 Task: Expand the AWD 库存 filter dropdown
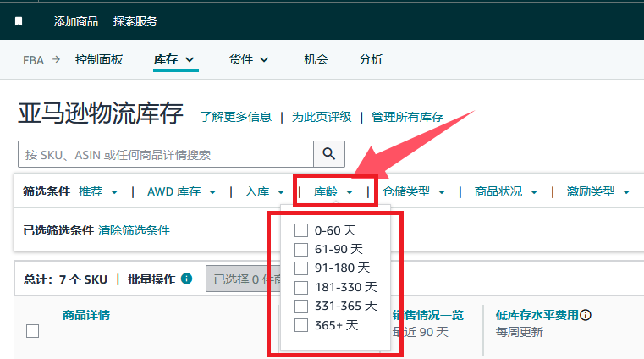tap(182, 192)
